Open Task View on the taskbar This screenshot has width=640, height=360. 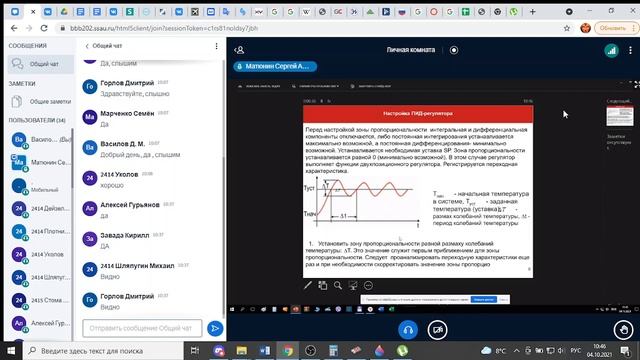[195, 351]
